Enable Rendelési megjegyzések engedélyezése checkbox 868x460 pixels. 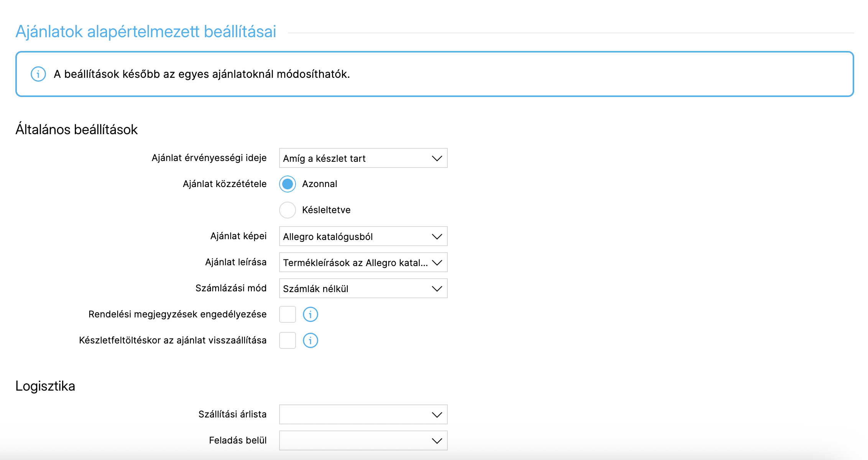pyautogui.click(x=288, y=314)
